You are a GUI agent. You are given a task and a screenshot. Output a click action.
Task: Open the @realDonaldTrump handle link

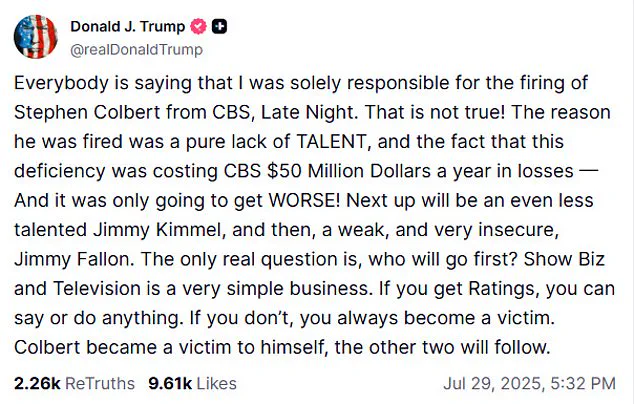coord(135,48)
